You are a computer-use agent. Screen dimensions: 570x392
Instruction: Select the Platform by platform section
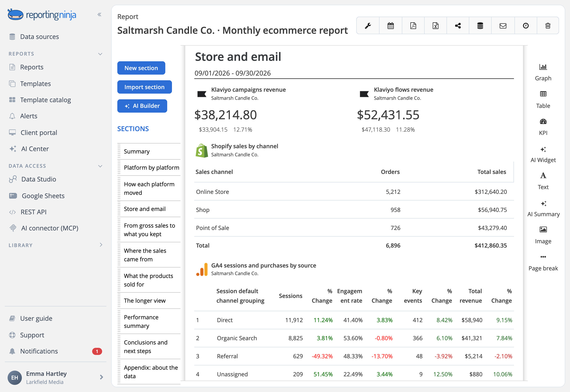coord(149,167)
